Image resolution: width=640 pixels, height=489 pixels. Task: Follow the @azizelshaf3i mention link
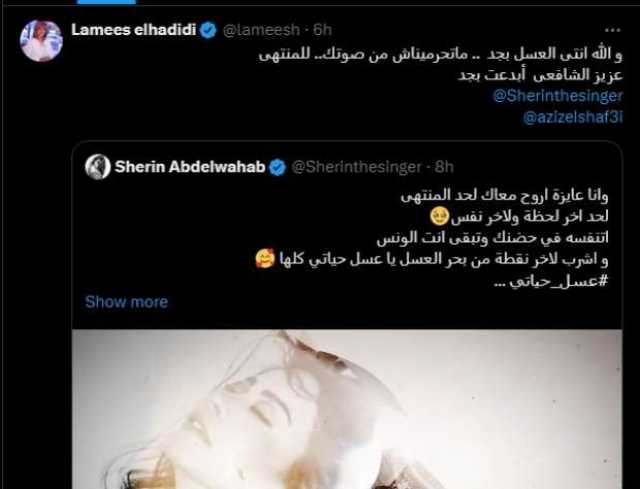tap(573, 117)
